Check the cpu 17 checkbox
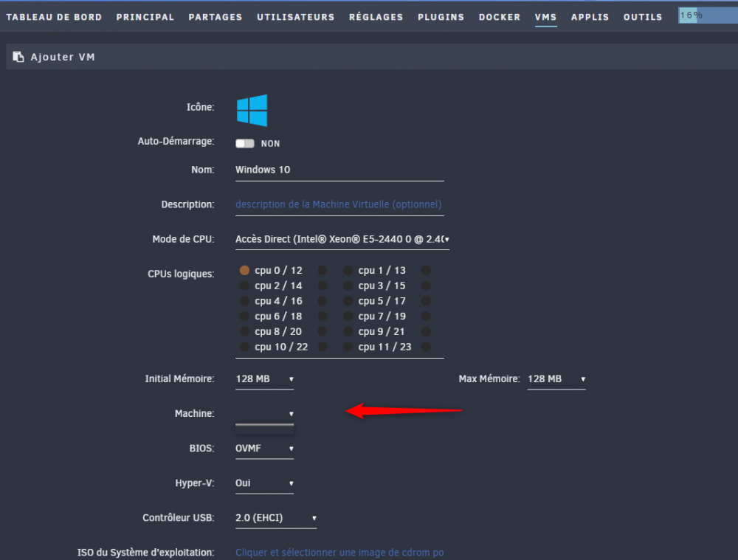 [x=426, y=301]
